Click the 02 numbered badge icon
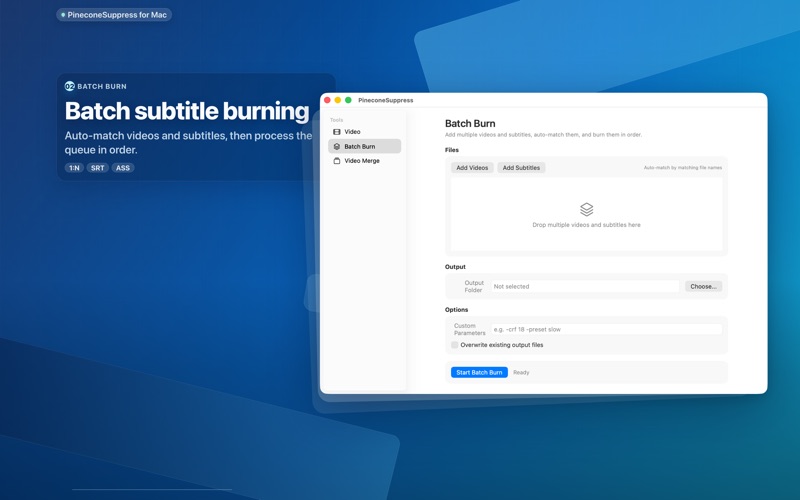 (x=69, y=86)
